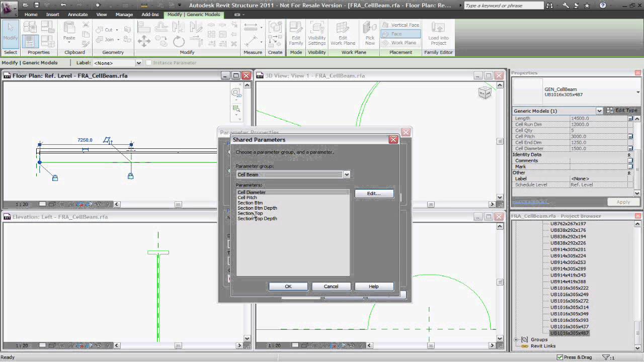Open the Cell Beam parameter group dropdown
Viewport: 644px width, 362px height.
[x=346, y=174]
